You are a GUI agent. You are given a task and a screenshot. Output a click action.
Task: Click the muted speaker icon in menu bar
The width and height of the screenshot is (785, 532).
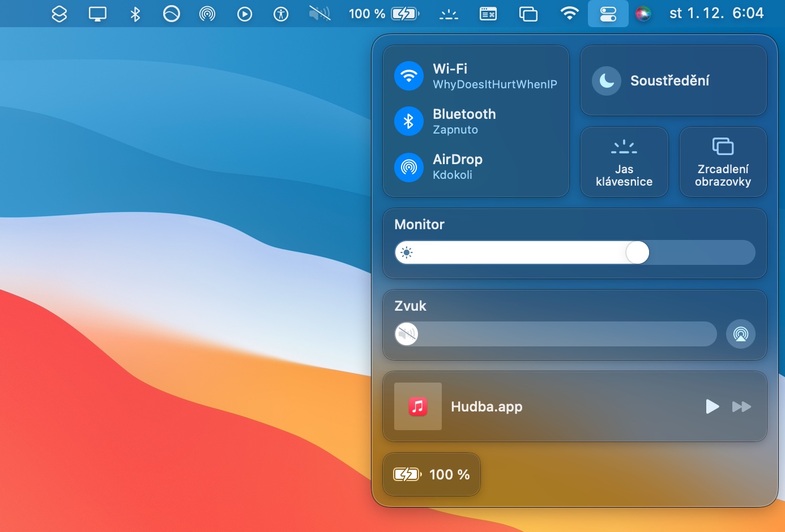319,14
